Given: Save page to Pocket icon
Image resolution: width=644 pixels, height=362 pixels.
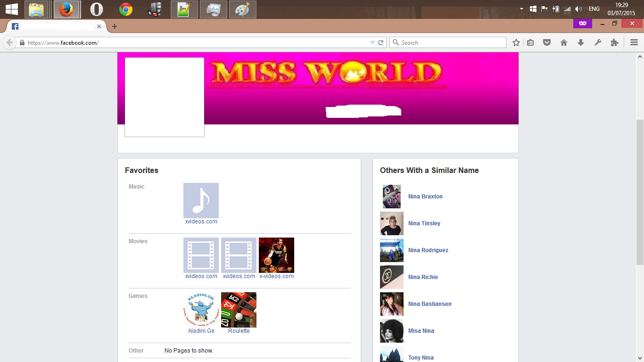Looking at the screenshot, I should pyautogui.click(x=547, y=42).
